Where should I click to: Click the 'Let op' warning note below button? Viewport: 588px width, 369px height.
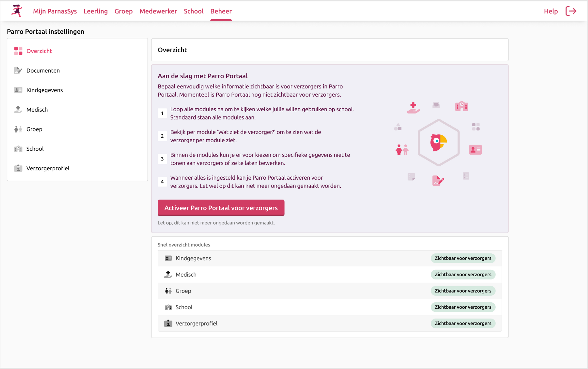216,223
